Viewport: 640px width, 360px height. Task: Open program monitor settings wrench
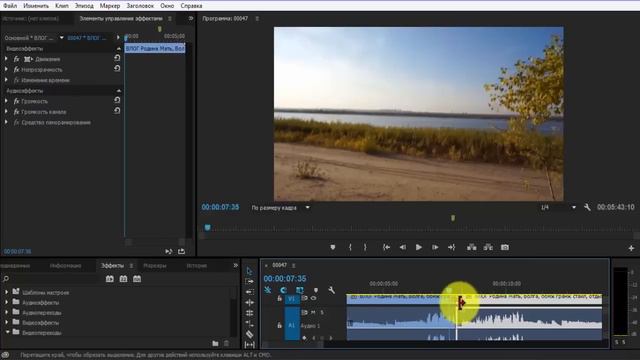tap(587, 207)
